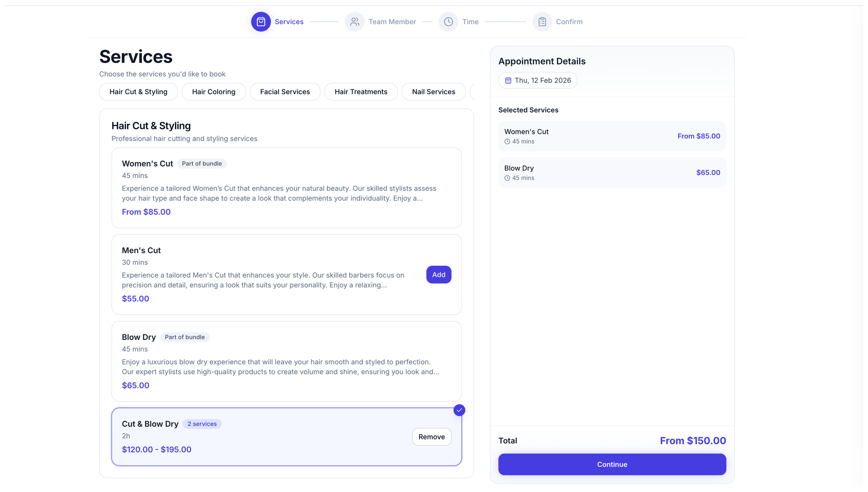This screenshot has height=492, width=868.
Task: Click the Cut & Blow Dry bundle title
Action: click(x=150, y=424)
